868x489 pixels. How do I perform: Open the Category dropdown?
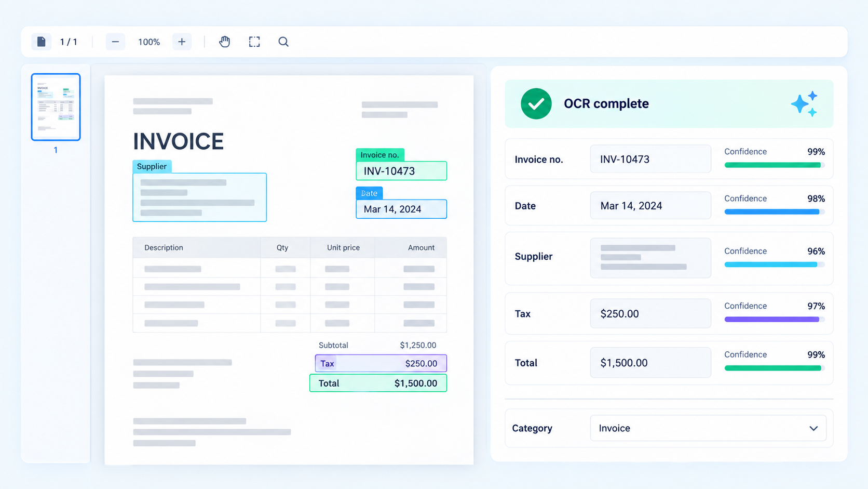[x=708, y=428]
